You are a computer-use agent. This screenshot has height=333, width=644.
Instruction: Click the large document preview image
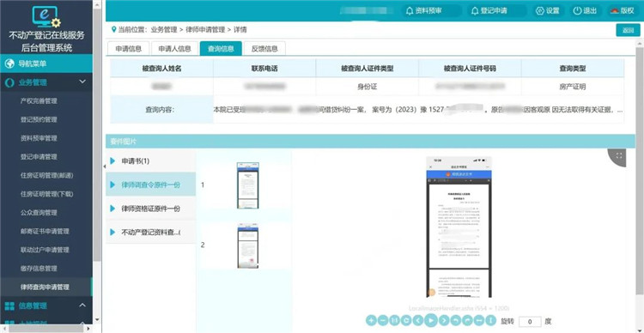point(459,227)
